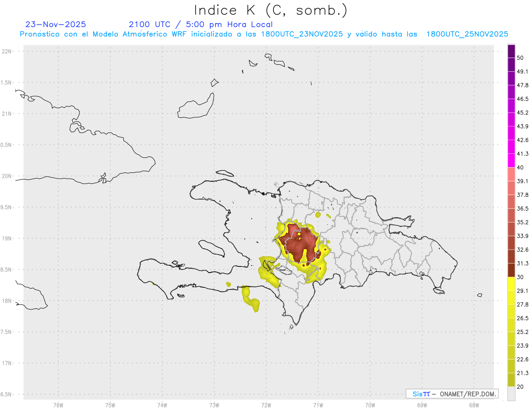Click the "69W" longitude label
The width and height of the screenshot is (532, 411).
tap(422, 405)
